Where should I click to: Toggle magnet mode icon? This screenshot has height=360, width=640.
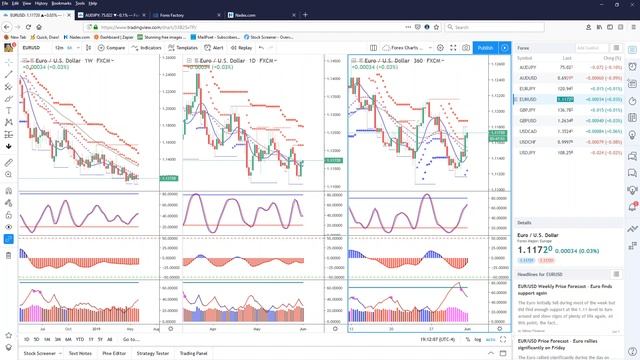coord(9,191)
